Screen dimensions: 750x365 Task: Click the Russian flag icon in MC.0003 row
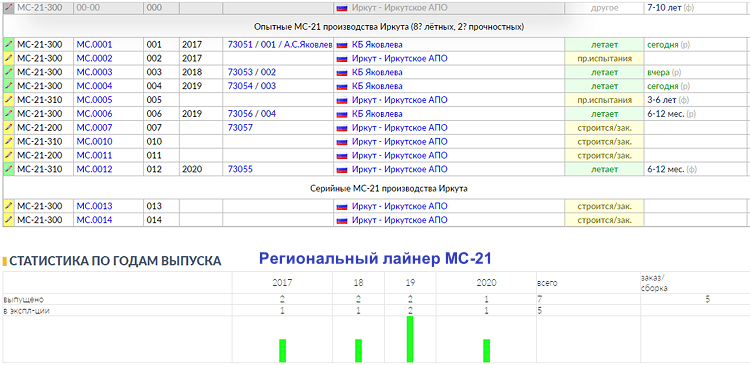342,73
